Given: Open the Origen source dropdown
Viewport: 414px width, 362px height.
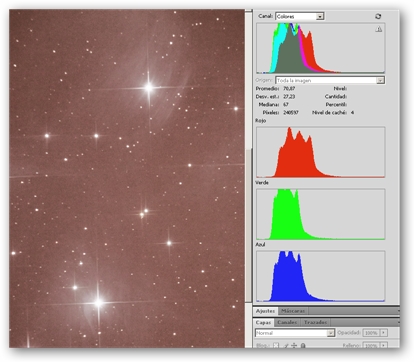Looking at the screenshot, I should point(330,80).
